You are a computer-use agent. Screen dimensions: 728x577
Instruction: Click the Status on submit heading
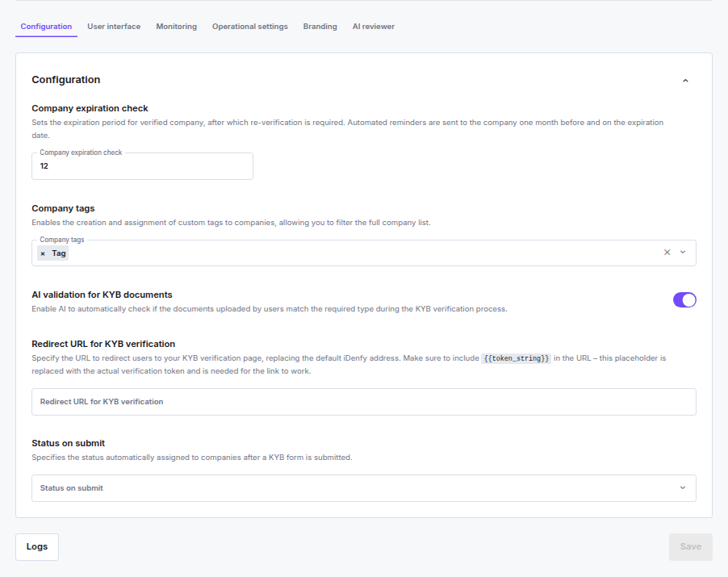(x=69, y=443)
